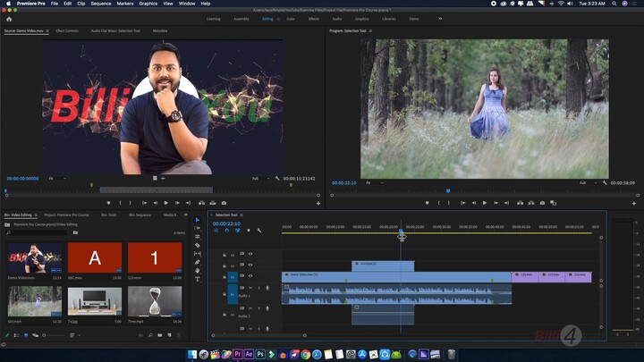The image size is (644, 362).
Task: Toggle V2 track output eye
Action: pos(250,265)
